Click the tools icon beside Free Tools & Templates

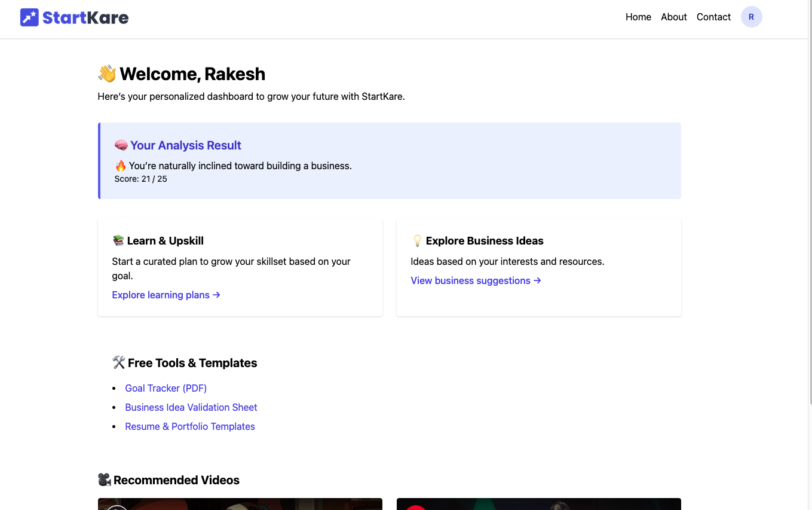[x=118, y=363]
